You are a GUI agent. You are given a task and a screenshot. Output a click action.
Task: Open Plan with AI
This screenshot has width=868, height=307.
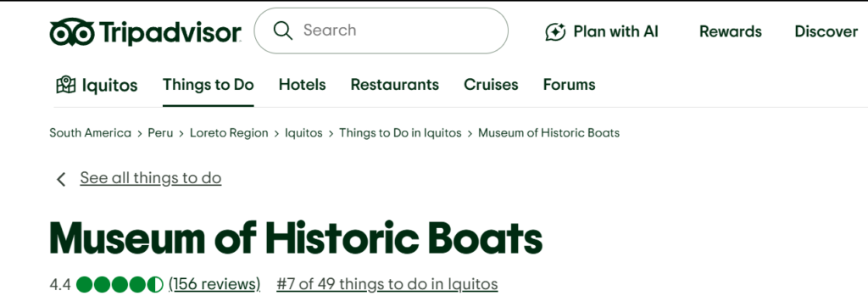[x=602, y=31]
